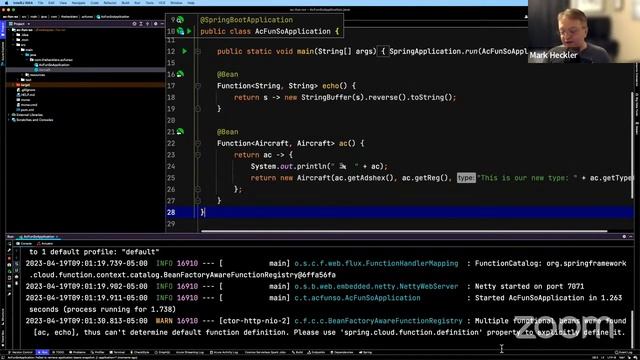Open the Apple menu
This screenshot has height=360, width=640.
[x=6, y=3]
